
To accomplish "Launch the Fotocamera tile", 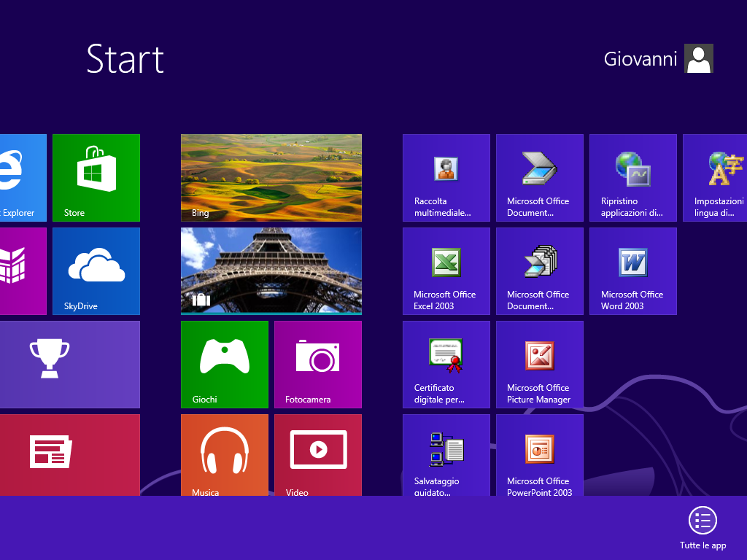I will coord(318,365).
